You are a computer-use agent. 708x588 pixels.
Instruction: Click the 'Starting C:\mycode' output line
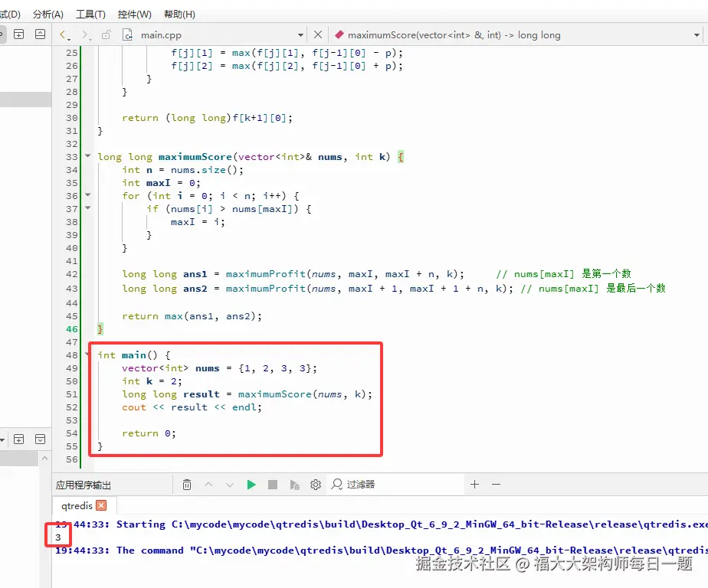coord(381,524)
